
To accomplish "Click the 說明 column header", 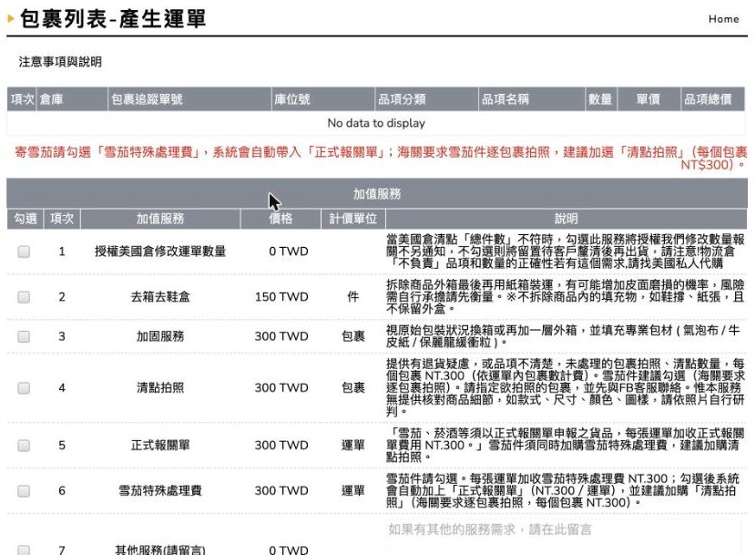I will click(566, 219).
